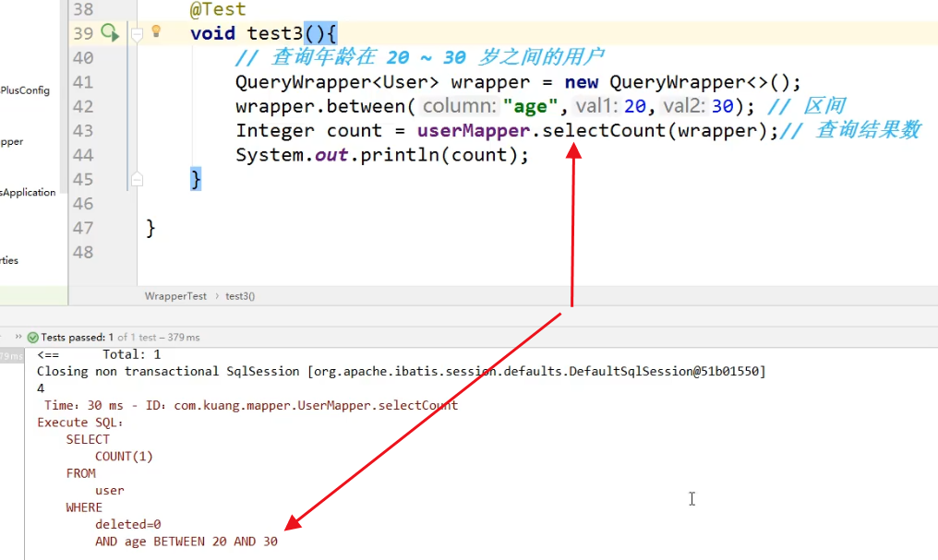Click the '// 查询结果数' comment

click(850, 130)
